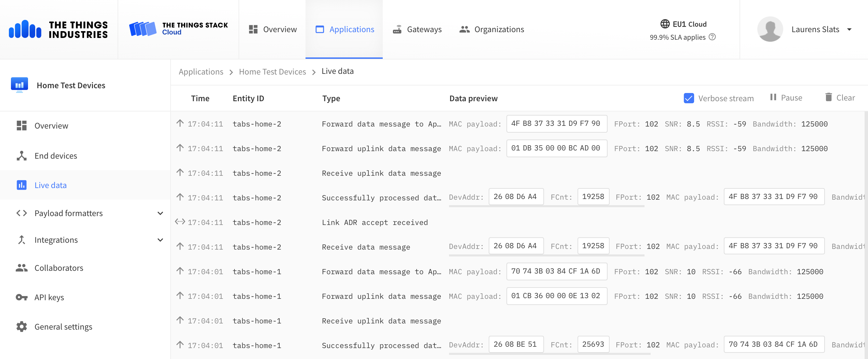Open the Laurens Slats user dropdown
The image size is (868, 359).
tap(849, 29)
